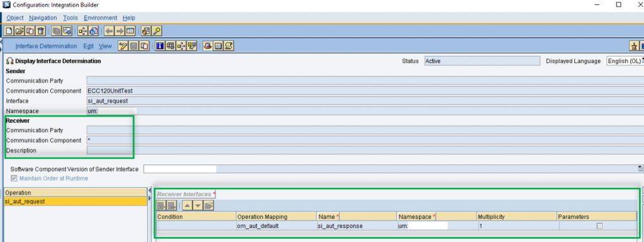Move receiver interface row down with the arrow icon
Viewport: 644px width, 242px height.
click(x=197, y=205)
